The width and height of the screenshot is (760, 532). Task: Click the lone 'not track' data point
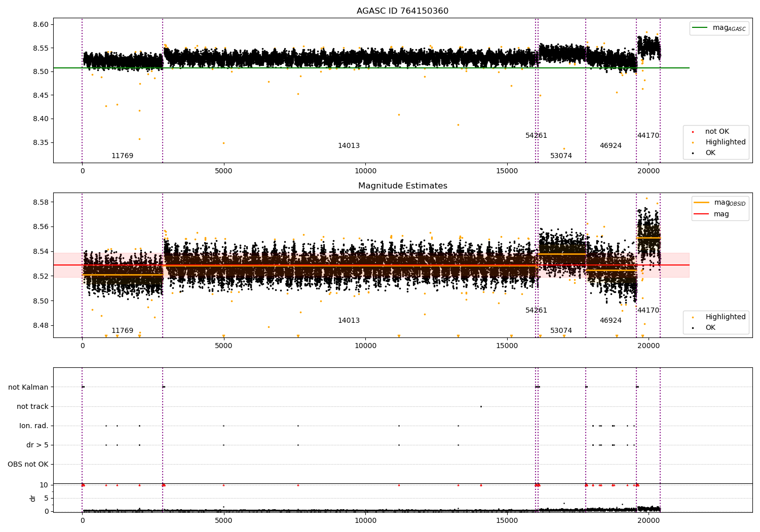click(x=481, y=406)
